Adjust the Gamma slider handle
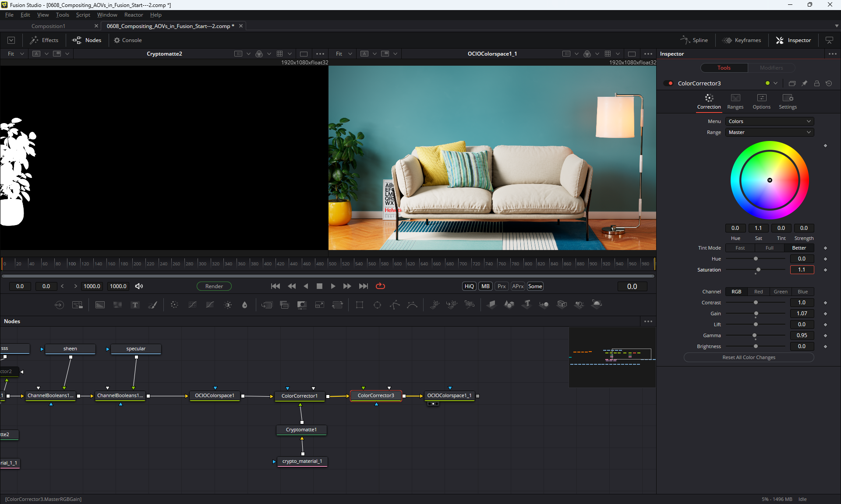The width and height of the screenshot is (841, 504). click(x=754, y=335)
